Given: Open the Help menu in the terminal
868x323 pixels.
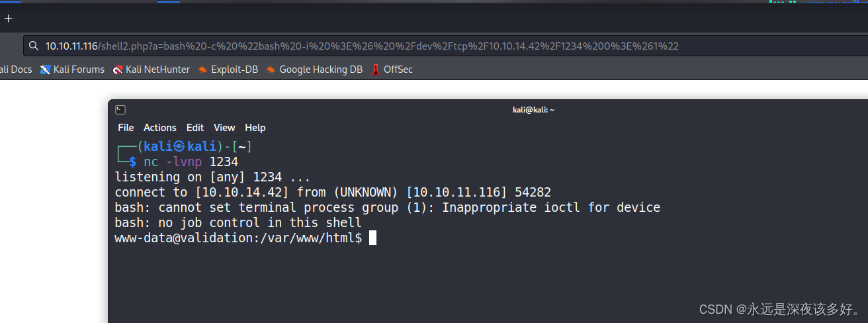Looking at the screenshot, I should (255, 128).
